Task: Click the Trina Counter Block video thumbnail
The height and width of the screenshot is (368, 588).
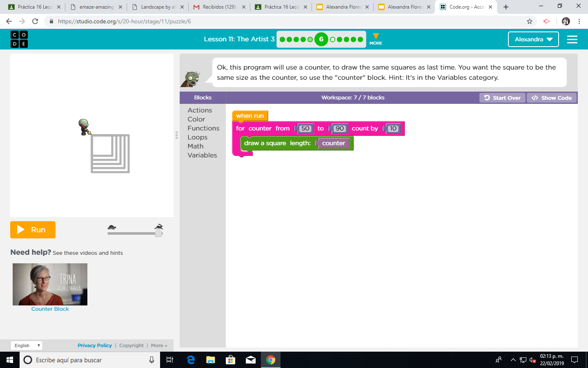Action: [50, 284]
